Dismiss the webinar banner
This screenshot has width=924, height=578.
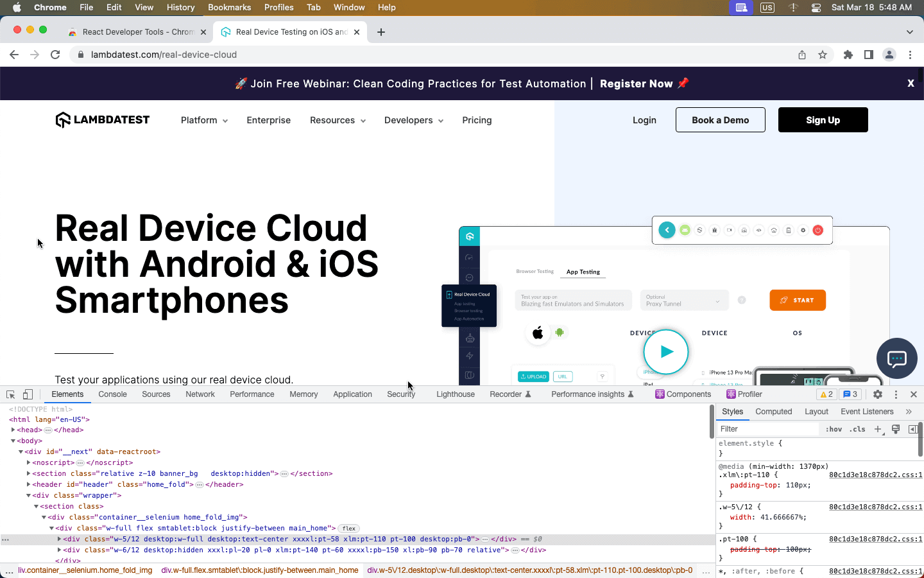pos(911,83)
